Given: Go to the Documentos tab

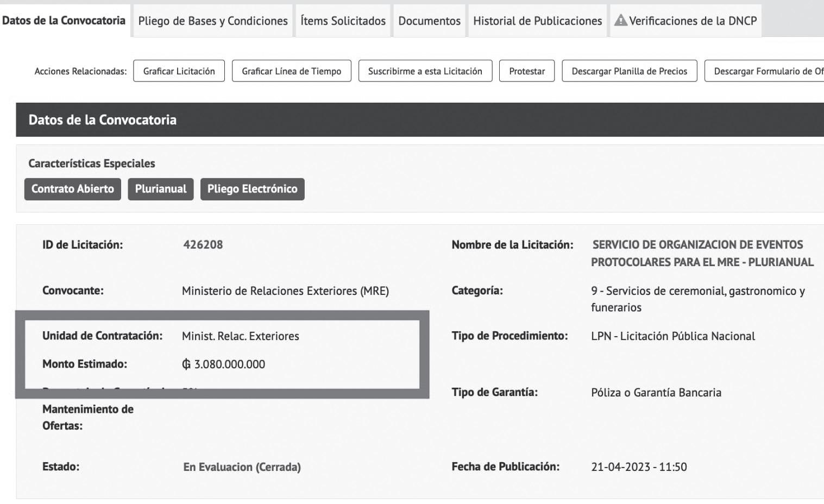Looking at the screenshot, I should 429,21.
